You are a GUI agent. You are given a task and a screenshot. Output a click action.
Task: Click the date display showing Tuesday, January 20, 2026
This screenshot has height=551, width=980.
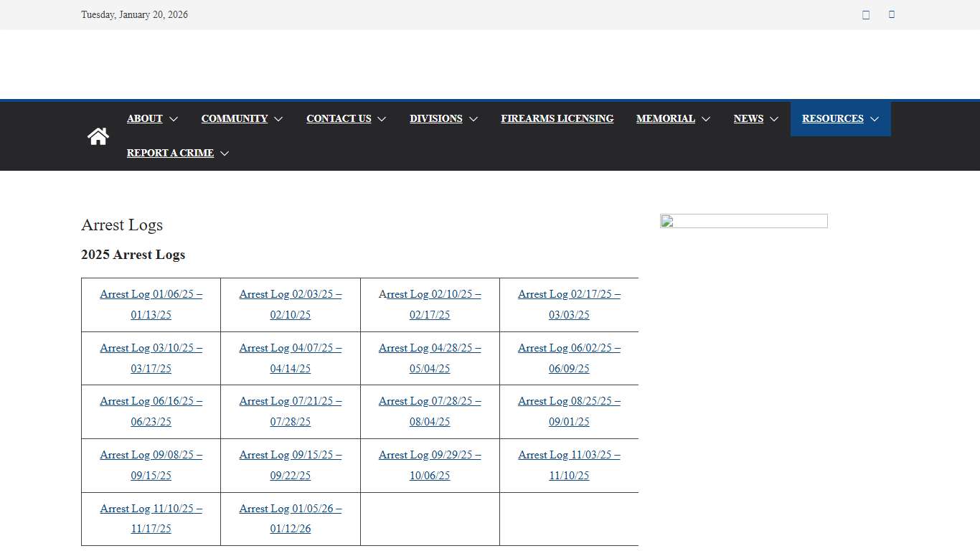click(134, 14)
